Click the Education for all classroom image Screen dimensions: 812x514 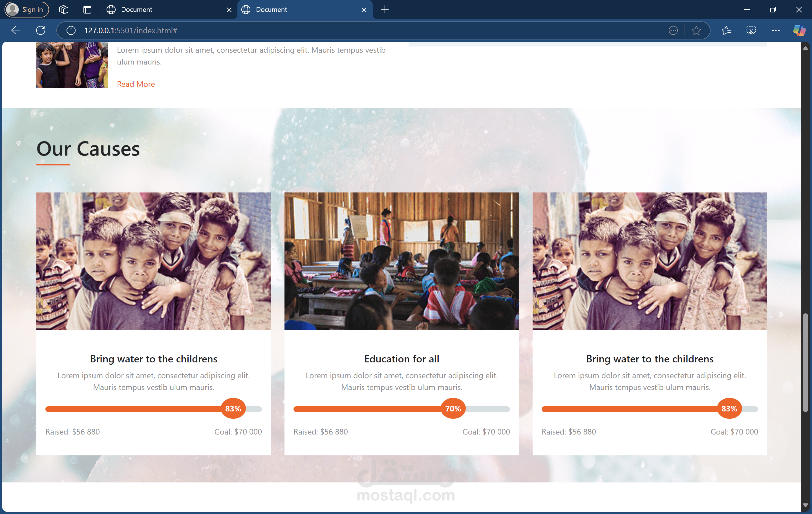point(401,261)
